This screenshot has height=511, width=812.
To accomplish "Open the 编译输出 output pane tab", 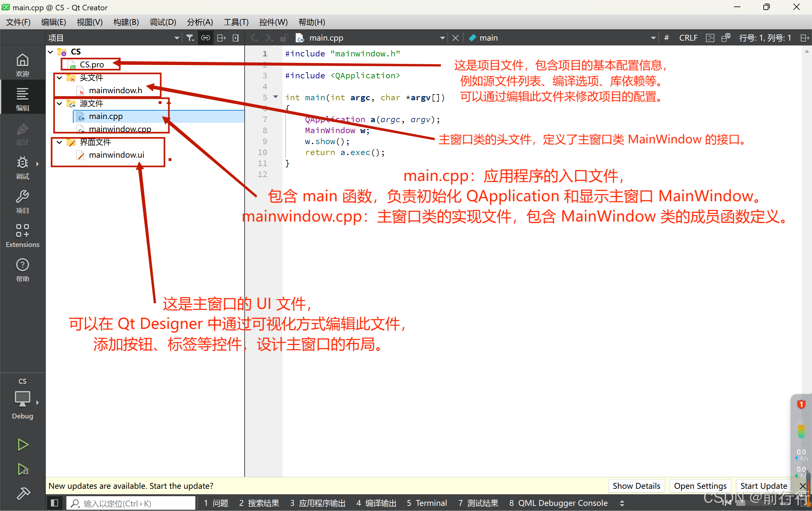I will (x=376, y=503).
